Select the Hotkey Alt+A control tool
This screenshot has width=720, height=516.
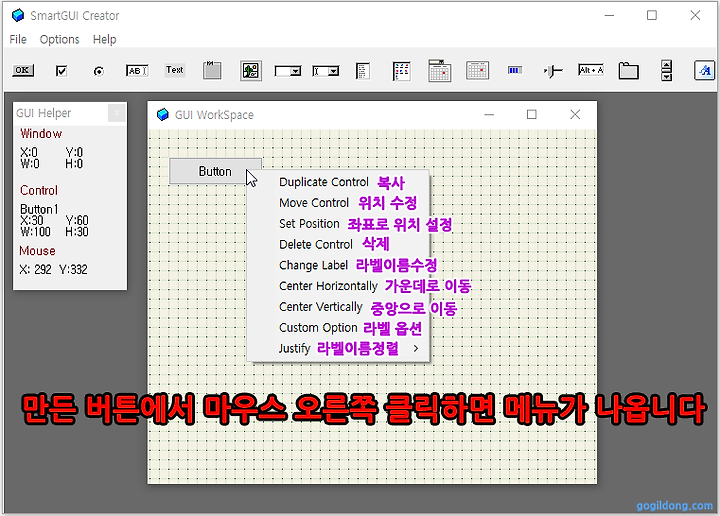point(591,70)
